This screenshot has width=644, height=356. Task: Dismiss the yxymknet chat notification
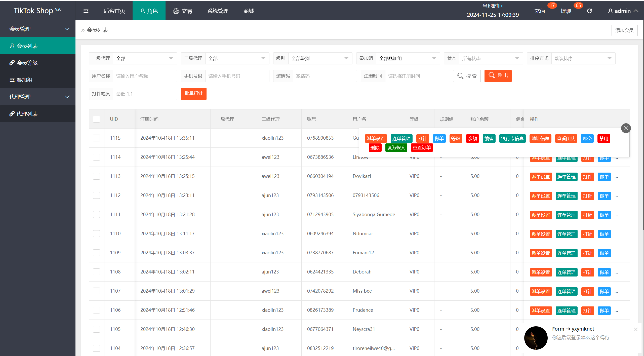(x=636, y=329)
